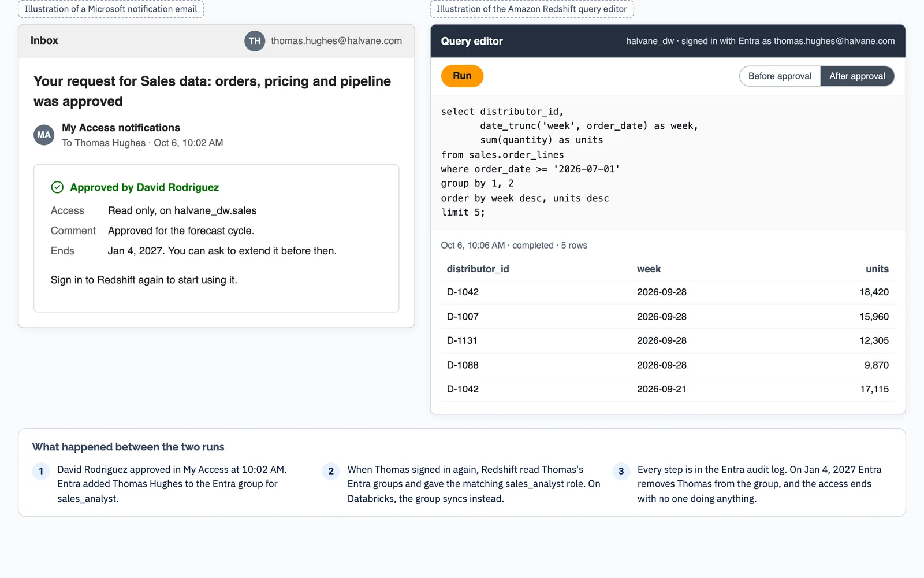
Task: Select the D-1131 result row
Action: pyautogui.click(x=668, y=340)
